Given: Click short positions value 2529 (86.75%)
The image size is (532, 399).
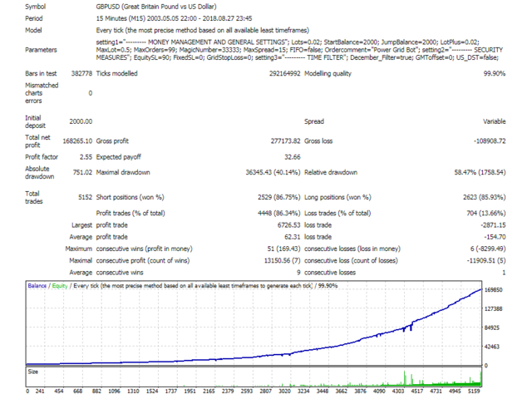Looking at the screenshot, I should pyautogui.click(x=279, y=197).
